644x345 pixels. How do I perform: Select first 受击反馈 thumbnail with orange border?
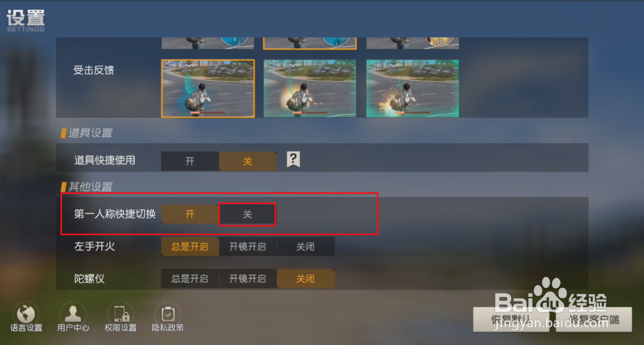pos(208,88)
